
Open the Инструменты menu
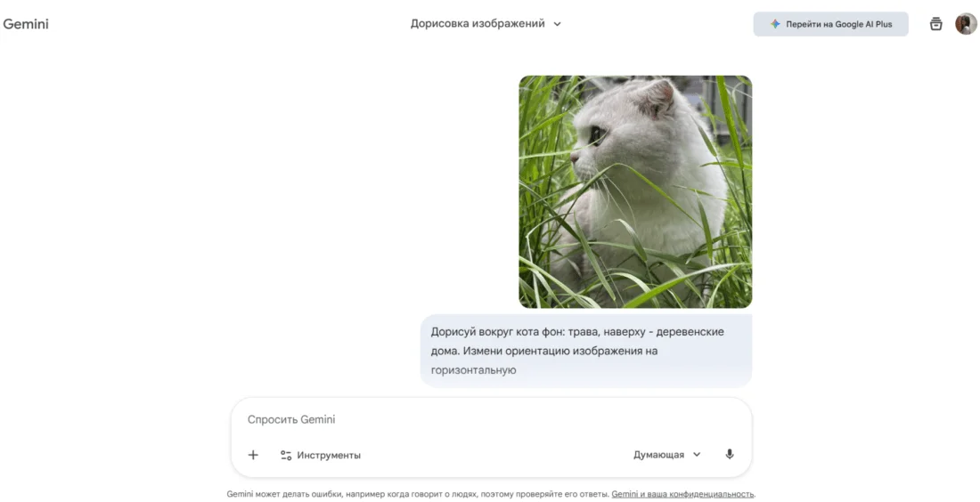320,455
